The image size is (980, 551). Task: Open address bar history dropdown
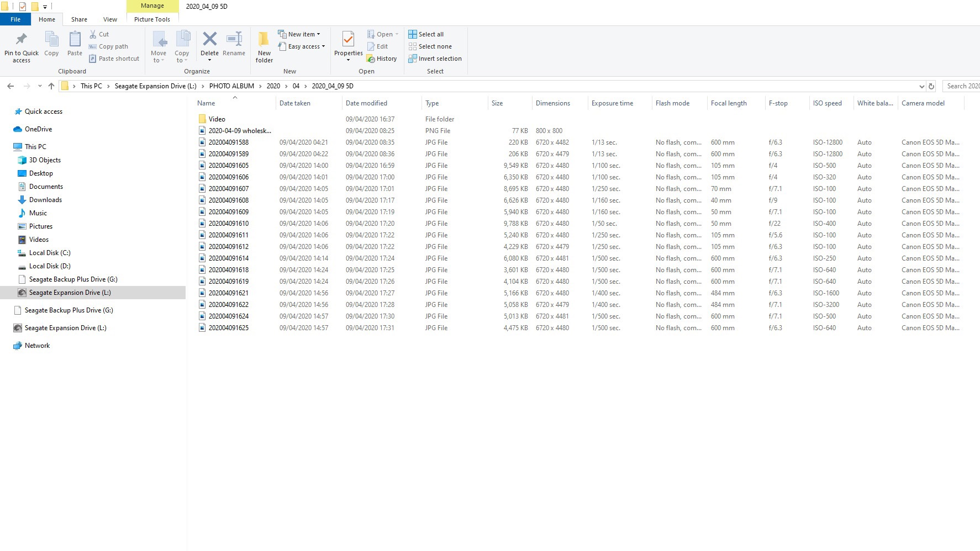[921, 86]
